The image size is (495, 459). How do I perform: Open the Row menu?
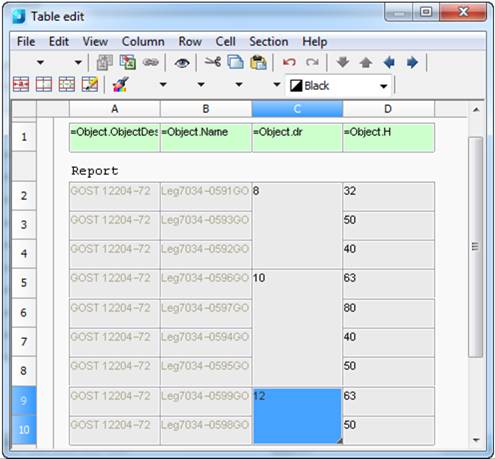click(190, 42)
